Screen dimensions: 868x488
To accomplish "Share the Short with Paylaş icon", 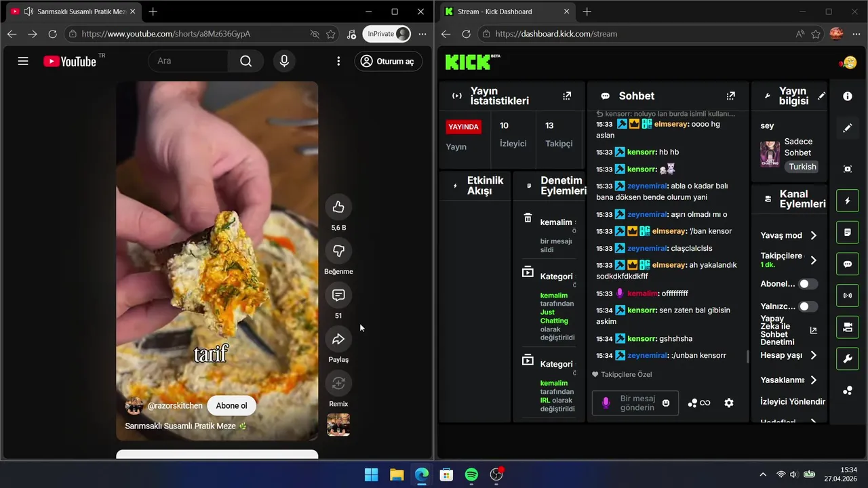I will 338,340.
